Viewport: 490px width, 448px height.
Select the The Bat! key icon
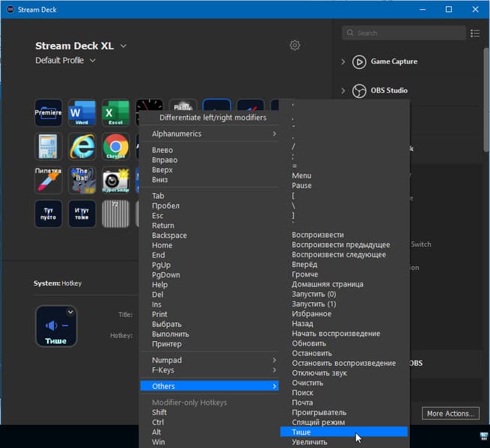click(x=82, y=179)
